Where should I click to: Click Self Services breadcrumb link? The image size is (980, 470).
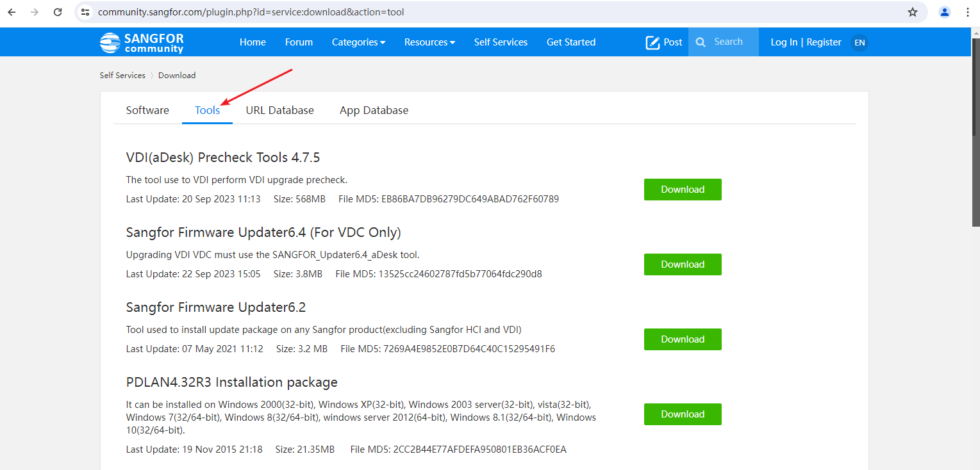(122, 75)
